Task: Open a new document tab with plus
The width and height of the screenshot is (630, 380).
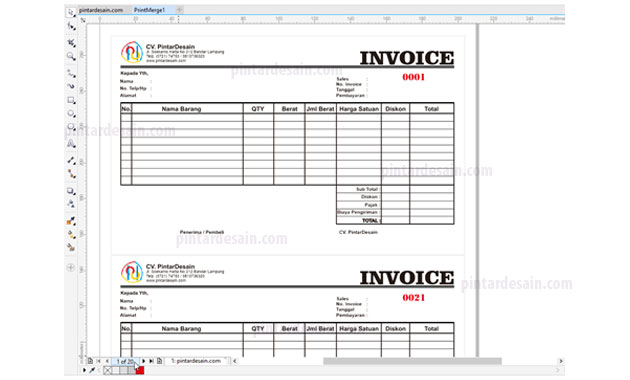Action: [x=180, y=10]
